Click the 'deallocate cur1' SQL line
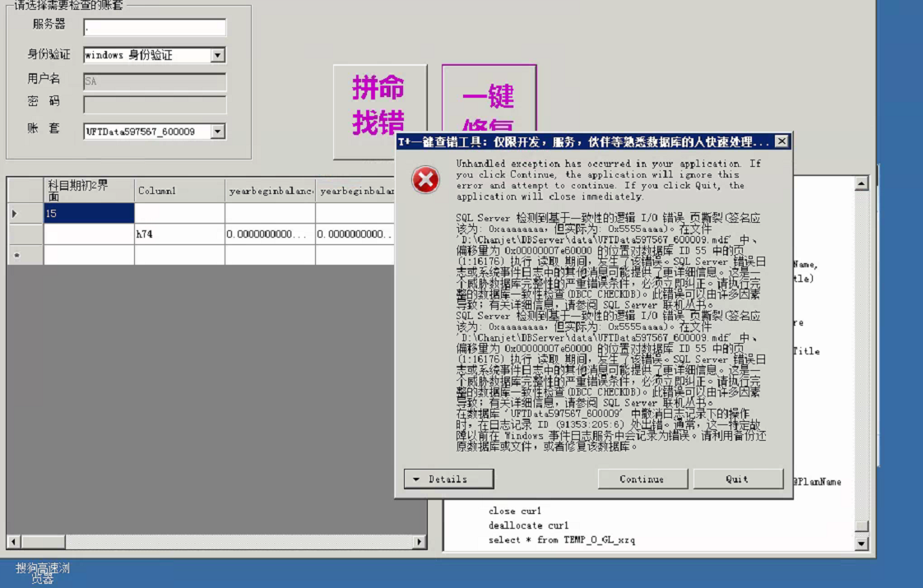This screenshot has height=588, width=923. [528, 525]
